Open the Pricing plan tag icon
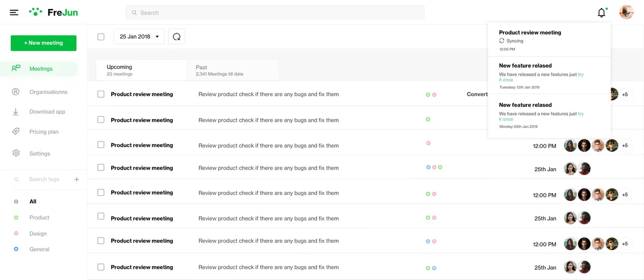Image resolution: width=644 pixels, height=280 pixels. (16, 131)
